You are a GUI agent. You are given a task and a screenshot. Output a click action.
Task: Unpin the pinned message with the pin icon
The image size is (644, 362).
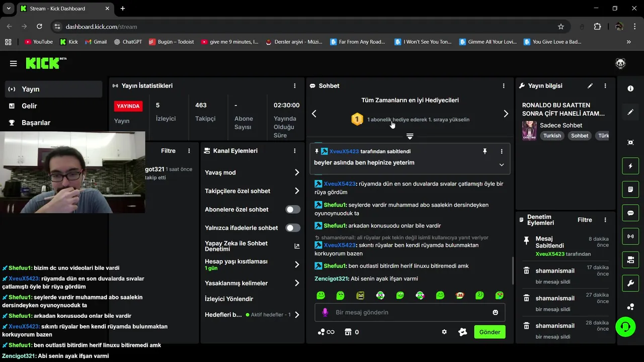click(485, 151)
